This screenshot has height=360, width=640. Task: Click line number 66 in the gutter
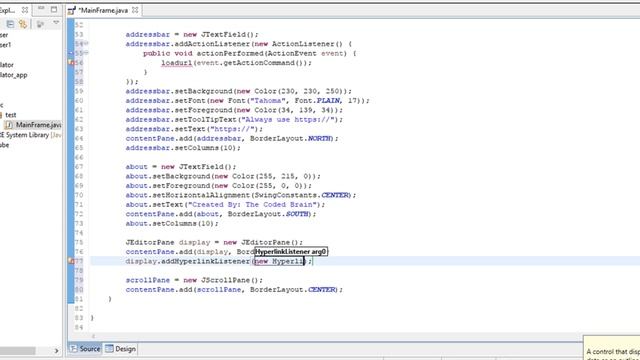(79, 157)
